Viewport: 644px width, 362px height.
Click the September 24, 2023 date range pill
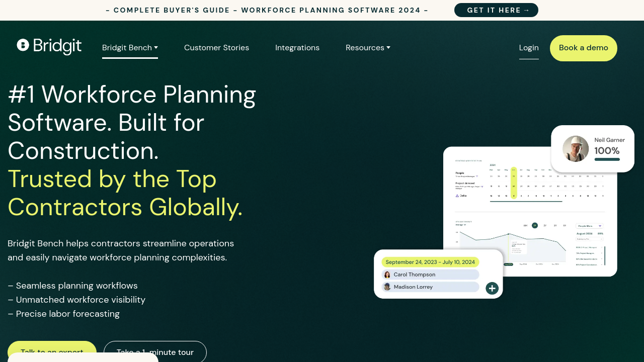tap(430, 262)
